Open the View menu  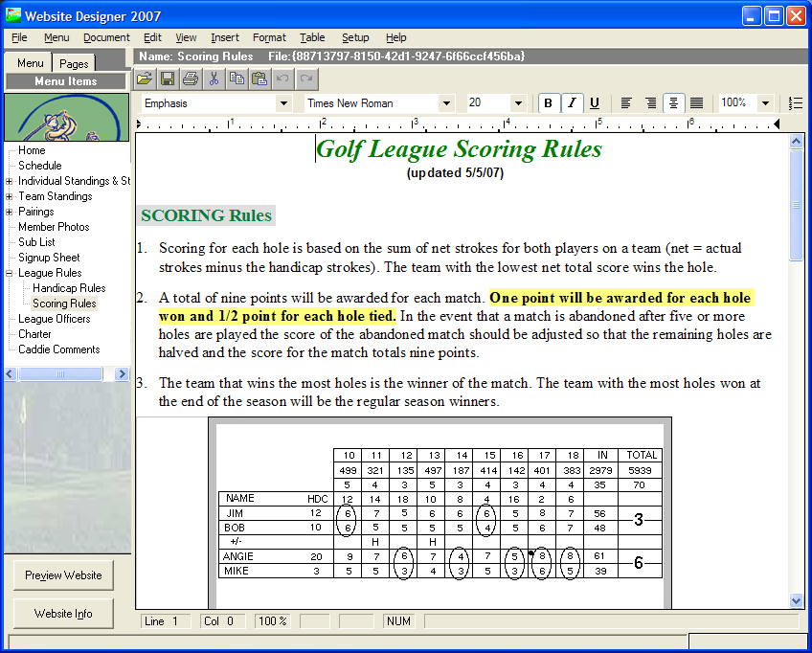186,37
